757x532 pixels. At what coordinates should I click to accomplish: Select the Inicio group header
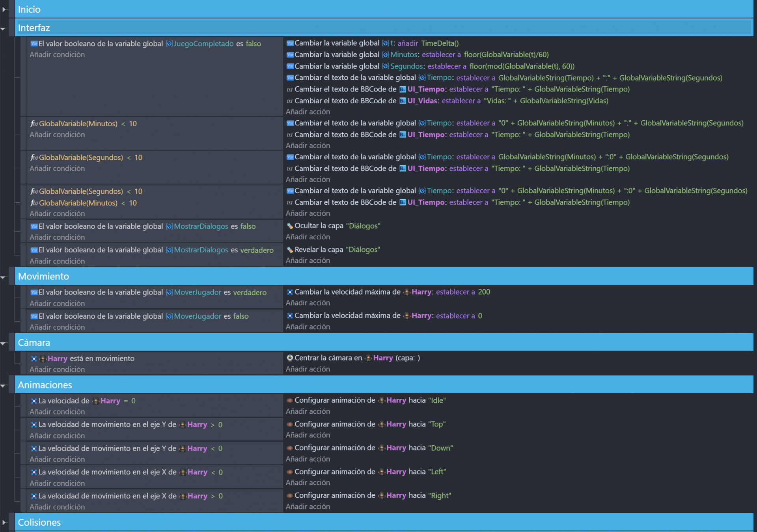click(384, 9)
